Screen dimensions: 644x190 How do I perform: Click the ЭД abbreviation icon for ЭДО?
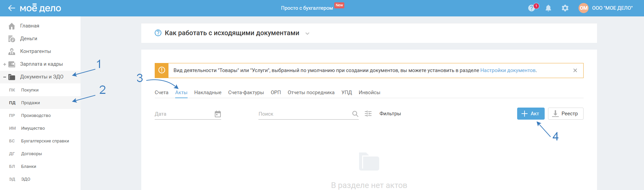(x=12, y=179)
